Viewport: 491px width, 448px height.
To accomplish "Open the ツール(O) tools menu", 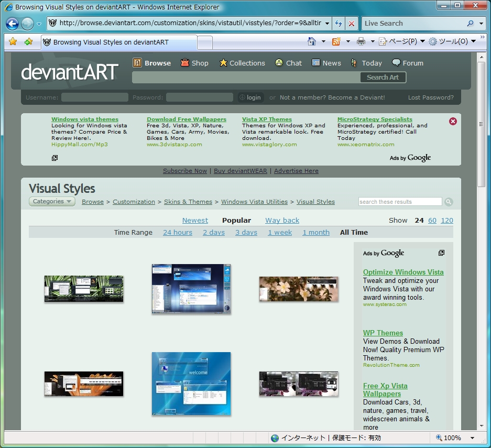I will pos(452,41).
